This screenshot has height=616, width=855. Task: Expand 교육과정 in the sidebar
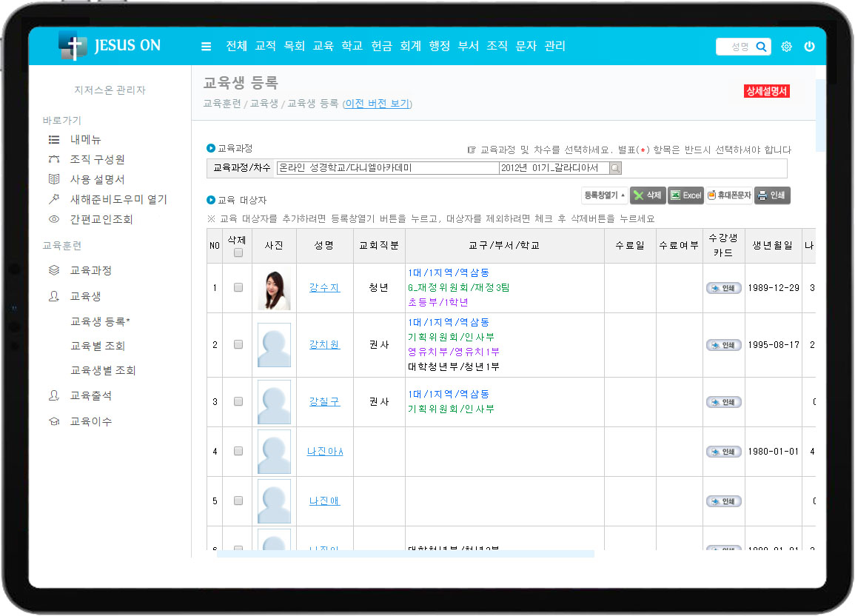tap(90, 271)
